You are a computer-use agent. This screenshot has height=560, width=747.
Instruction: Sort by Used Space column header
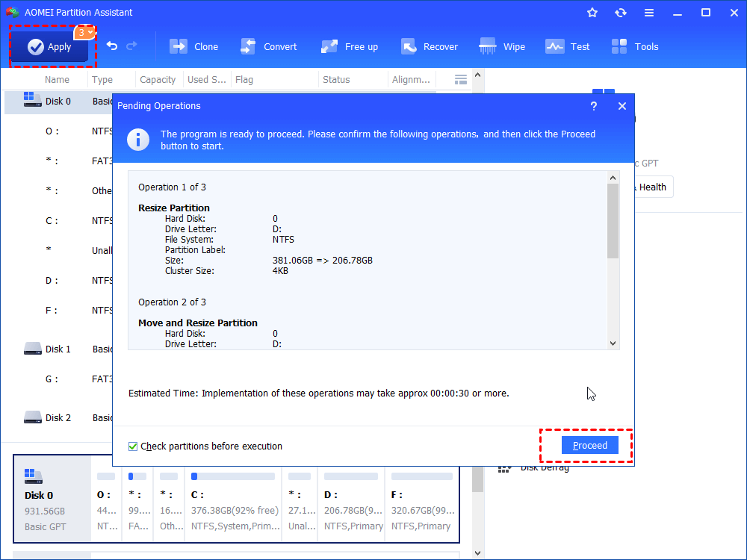pyautogui.click(x=207, y=80)
